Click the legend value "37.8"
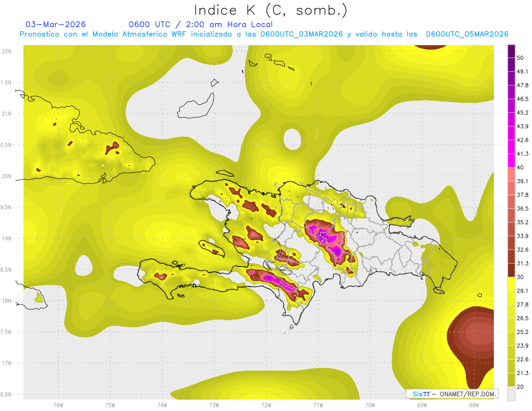 (x=522, y=195)
